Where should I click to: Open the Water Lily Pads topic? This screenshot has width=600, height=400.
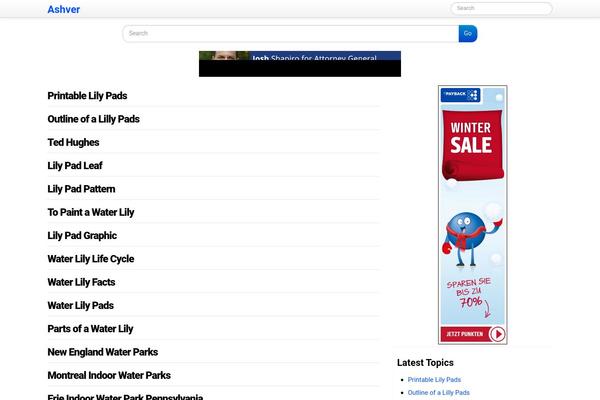pyautogui.click(x=80, y=306)
